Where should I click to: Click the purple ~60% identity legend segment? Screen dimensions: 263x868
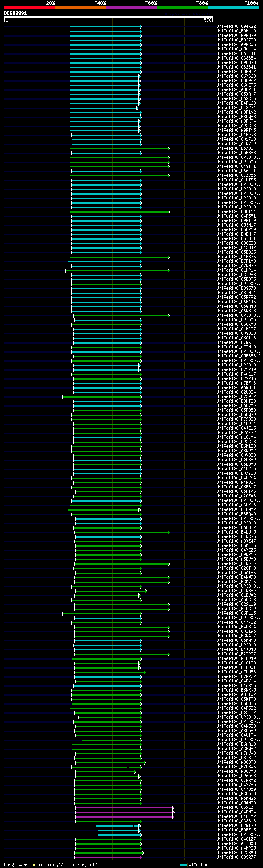[x=131, y=7]
